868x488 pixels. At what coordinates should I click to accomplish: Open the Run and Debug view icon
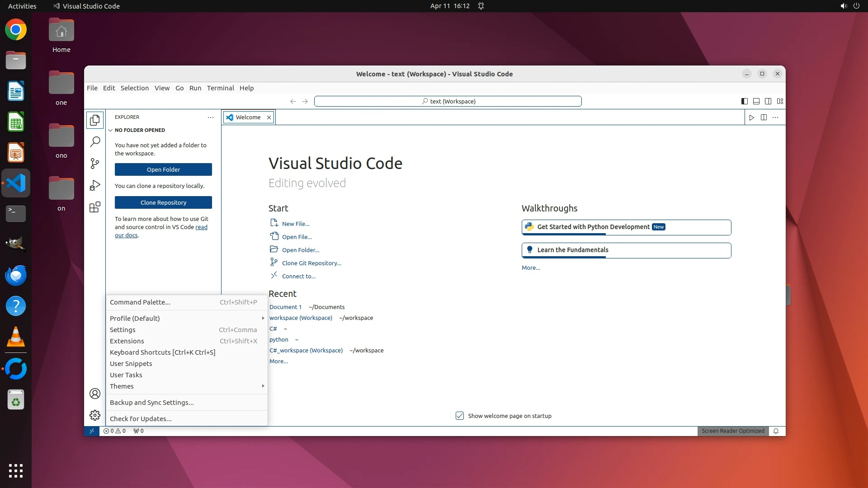pos(95,186)
